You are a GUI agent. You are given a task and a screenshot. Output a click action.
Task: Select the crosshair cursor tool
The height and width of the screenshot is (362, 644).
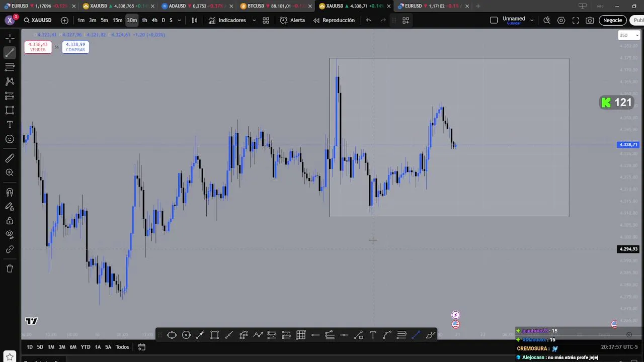coord(10,38)
